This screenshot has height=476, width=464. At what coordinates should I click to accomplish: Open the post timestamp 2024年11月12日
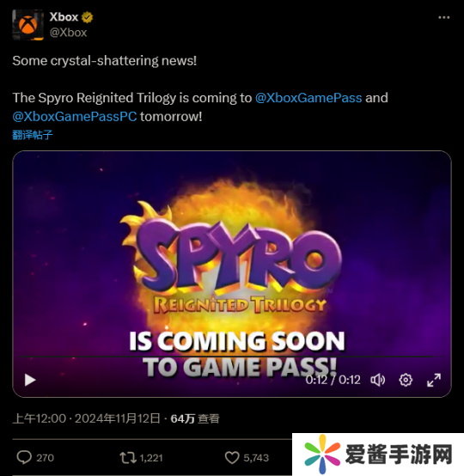point(117,418)
